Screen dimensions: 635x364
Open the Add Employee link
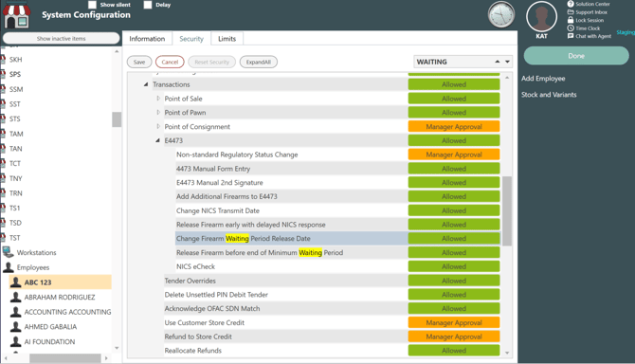543,79
